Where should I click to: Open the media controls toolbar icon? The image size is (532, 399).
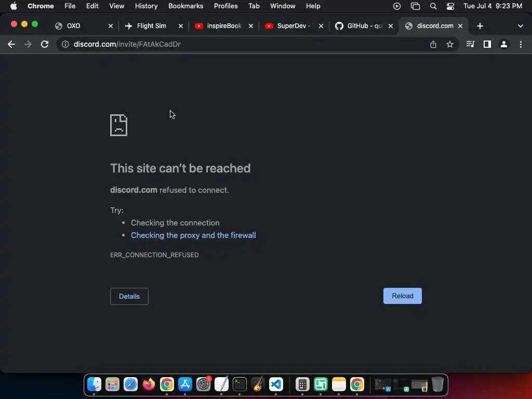coord(470,44)
